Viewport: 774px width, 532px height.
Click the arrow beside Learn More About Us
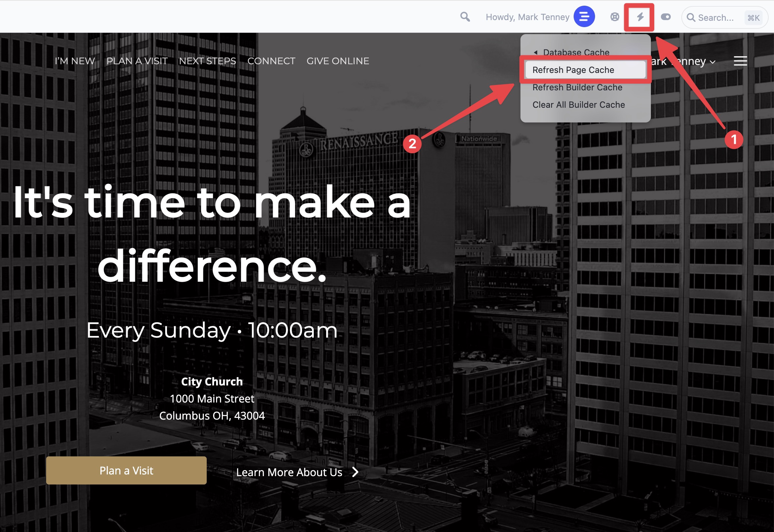[355, 472]
